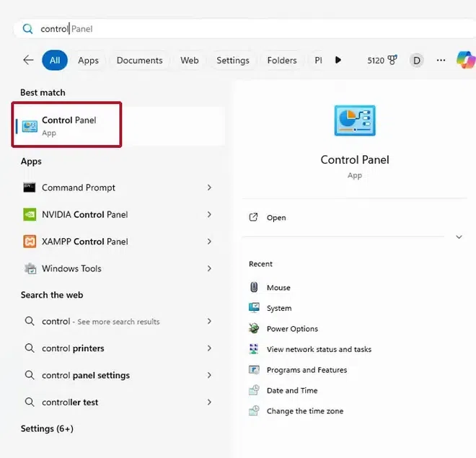The height and width of the screenshot is (458, 476).
Task: Click the System monitor icon
Action: (254, 307)
